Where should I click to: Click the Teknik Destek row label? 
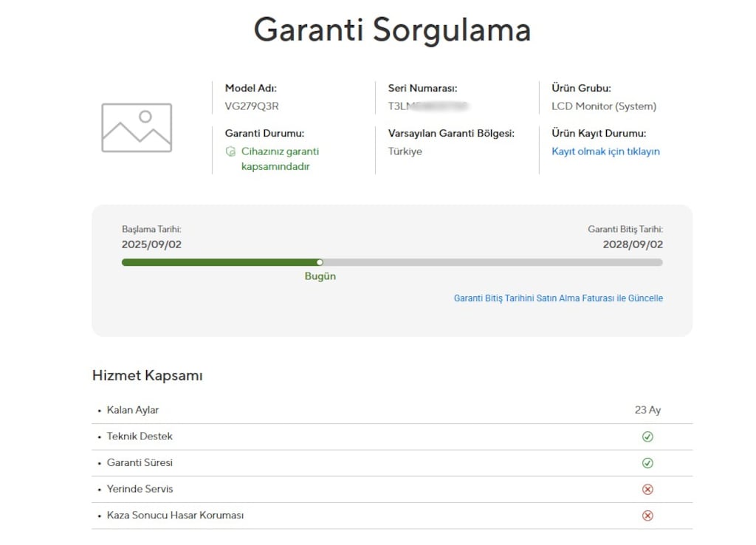click(x=140, y=436)
